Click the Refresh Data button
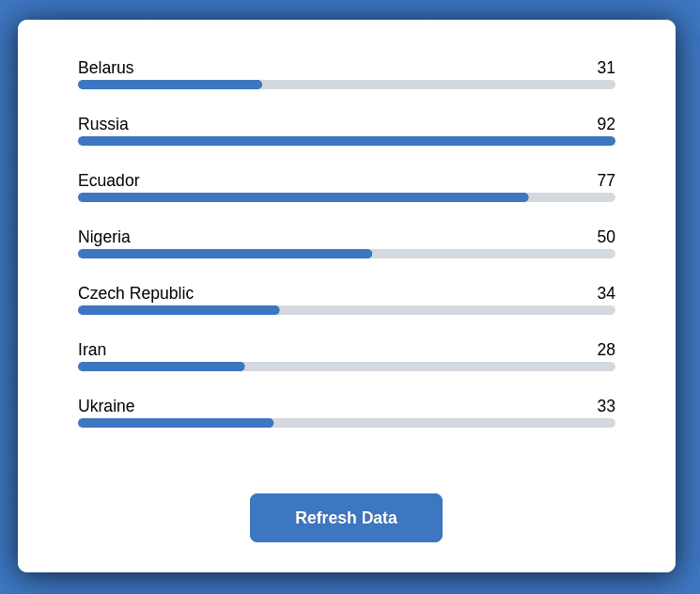The height and width of the screenshot is (594, 700). (346, 518)
